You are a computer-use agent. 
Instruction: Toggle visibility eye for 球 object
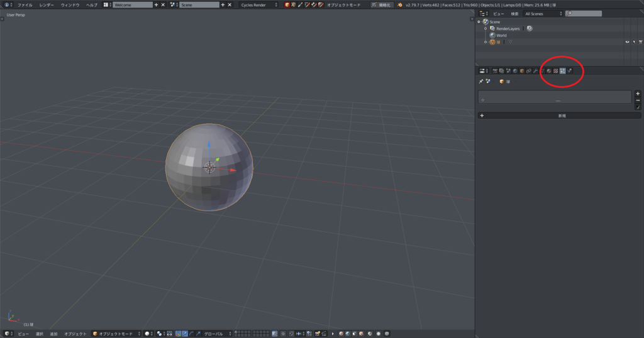tap(627, 42)
